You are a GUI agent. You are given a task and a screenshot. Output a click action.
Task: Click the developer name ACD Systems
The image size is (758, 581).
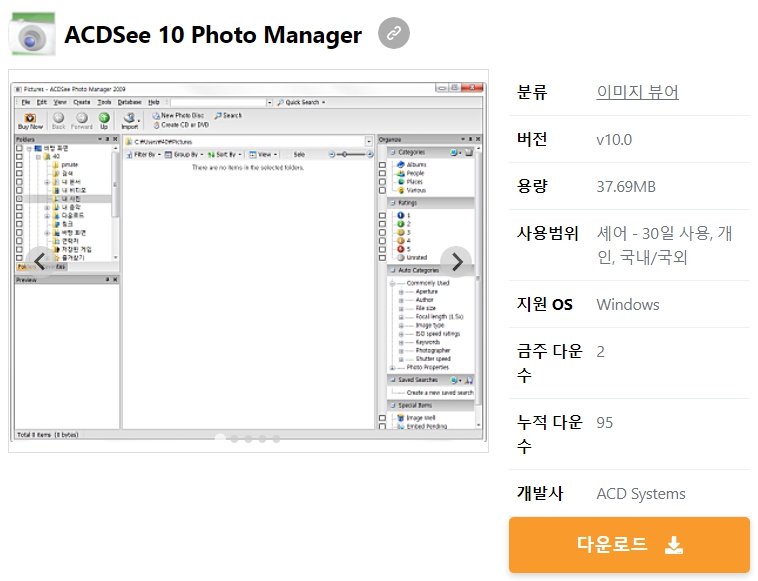pyautogui.click(x=641, y=494)
